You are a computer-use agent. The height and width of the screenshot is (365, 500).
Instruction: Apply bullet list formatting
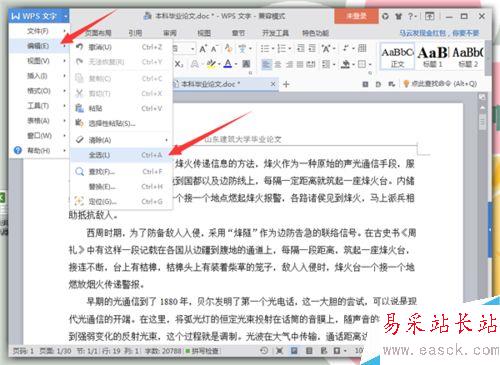point(265,49)
